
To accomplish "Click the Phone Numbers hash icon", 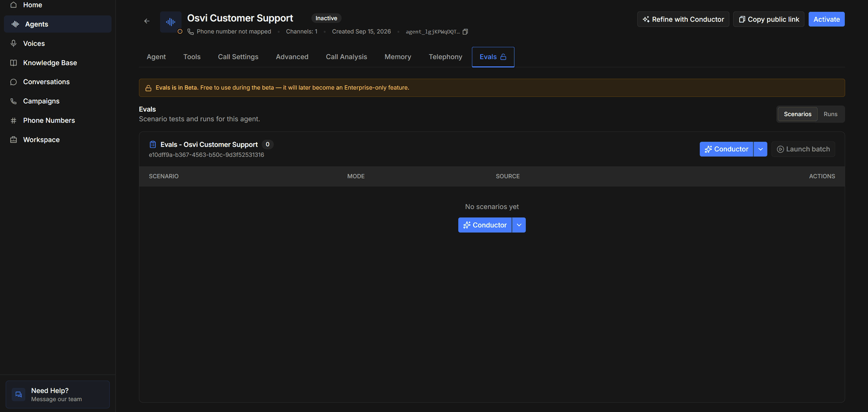I will (14, 121).
